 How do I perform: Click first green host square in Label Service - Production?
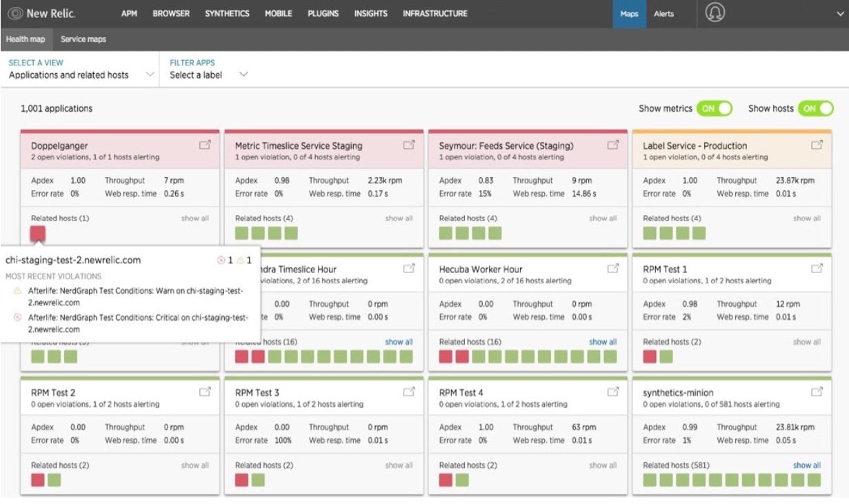(x=650, y=233)
